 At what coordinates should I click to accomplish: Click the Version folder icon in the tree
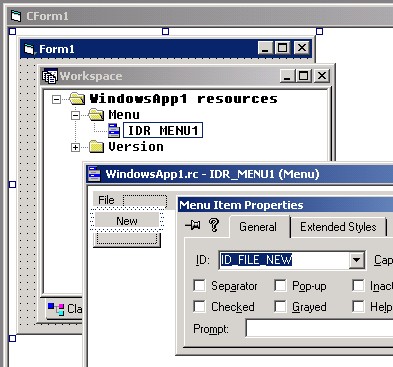point(96,147)
